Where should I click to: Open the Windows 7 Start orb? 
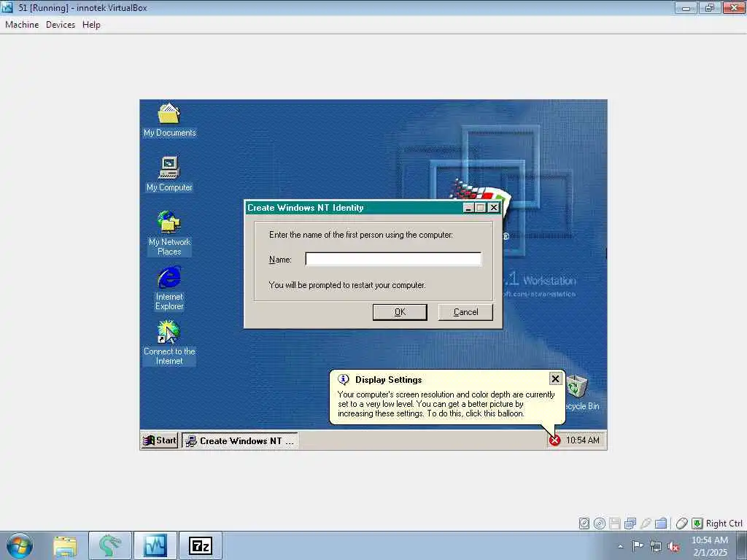tap(20, 545)
